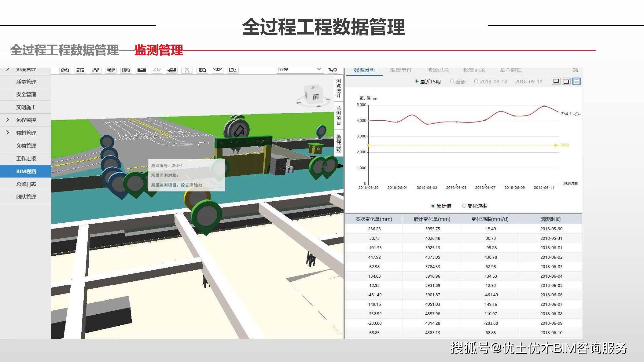Click the search-layers magnifier toolbar icon

pyautogui.click(x=202, y=70)
